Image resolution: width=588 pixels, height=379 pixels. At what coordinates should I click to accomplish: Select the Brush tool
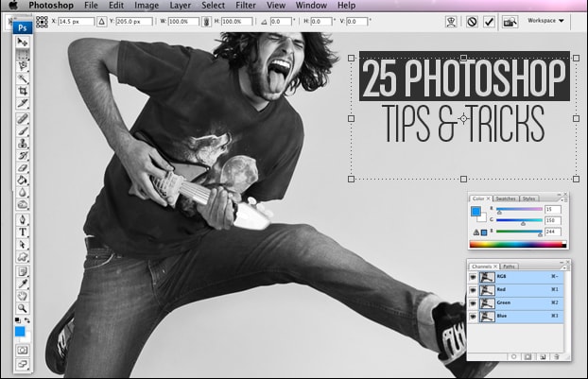point(23,131)
